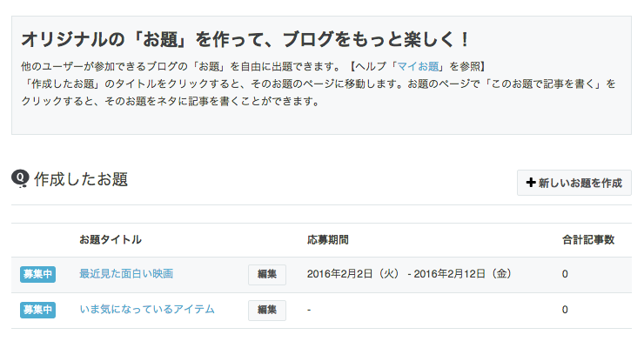
Task: Click the article count 0 for 最近見た面白い映画
Action: pos(565,274)
